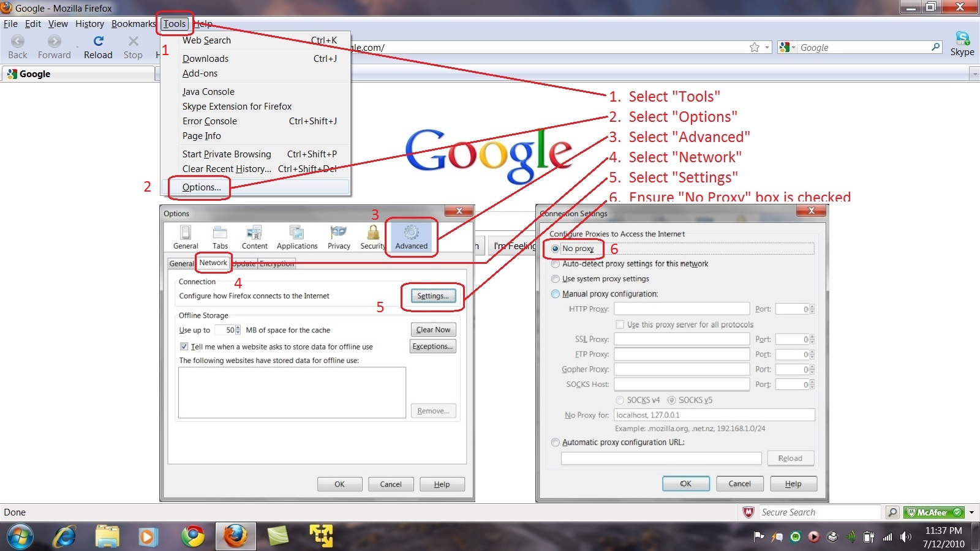Select SOCKS v4 radio button
Viewport: 980px width, 551px height.
pyautogui.click(x=620, y=400)
